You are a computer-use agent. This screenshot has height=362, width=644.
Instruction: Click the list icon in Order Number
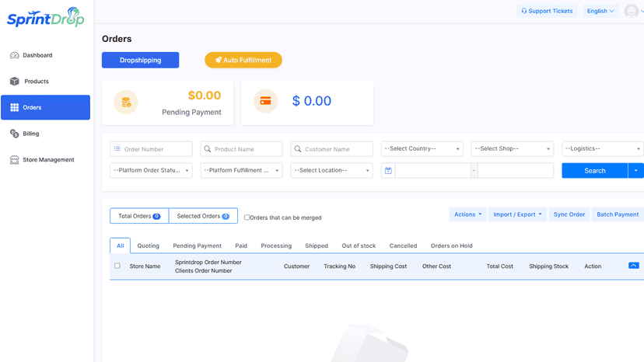click(x=117, y=149)
